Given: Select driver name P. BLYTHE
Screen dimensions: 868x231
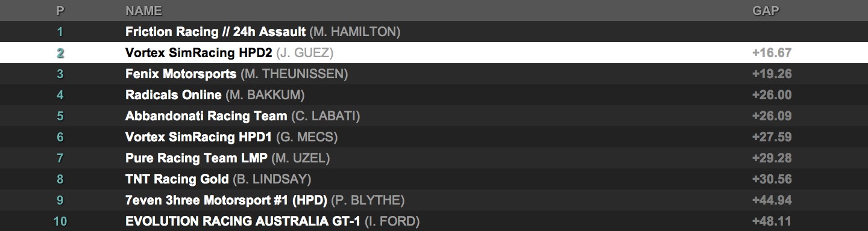Looking at the screenshot, I should pyautogui.click(x=368, y=200).
